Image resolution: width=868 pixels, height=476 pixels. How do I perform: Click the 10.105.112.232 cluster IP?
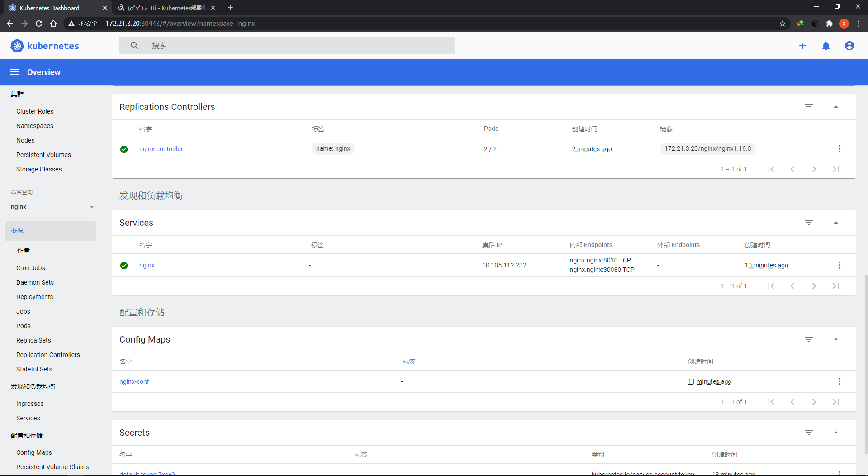(504, 265)
